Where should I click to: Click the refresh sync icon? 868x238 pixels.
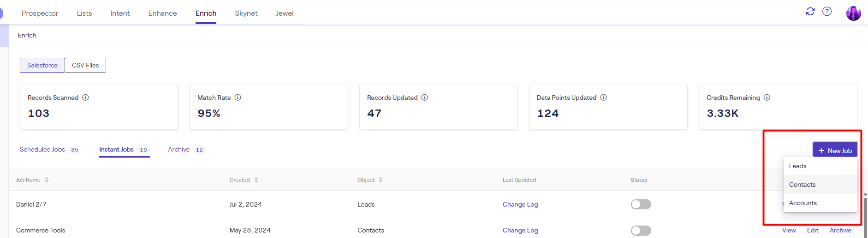810,12
